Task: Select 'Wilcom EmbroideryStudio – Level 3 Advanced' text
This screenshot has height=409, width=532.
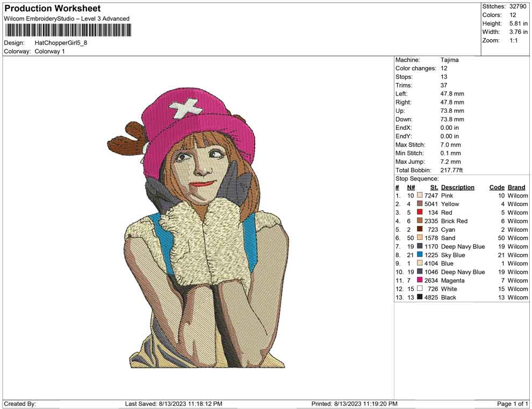Action: pos(67,19)
